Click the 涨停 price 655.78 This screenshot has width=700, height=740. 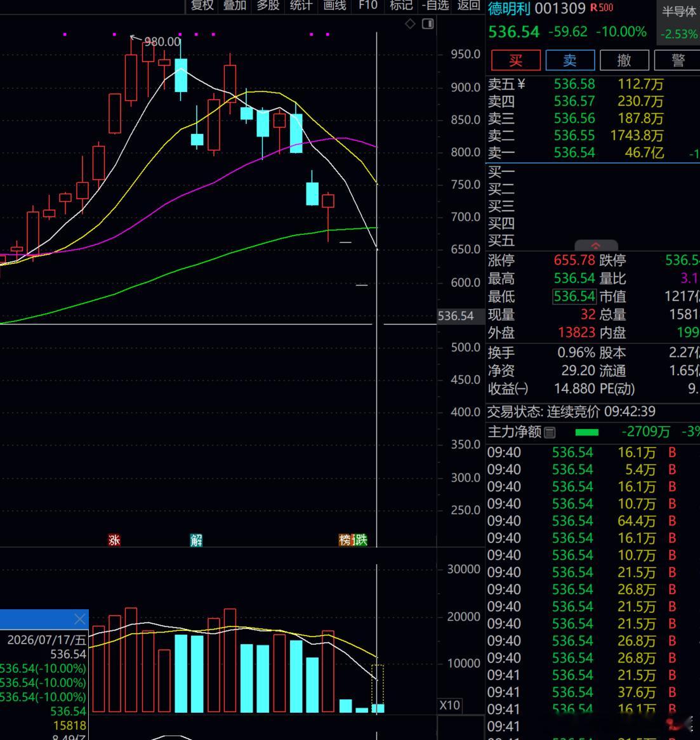pos(574,260)
